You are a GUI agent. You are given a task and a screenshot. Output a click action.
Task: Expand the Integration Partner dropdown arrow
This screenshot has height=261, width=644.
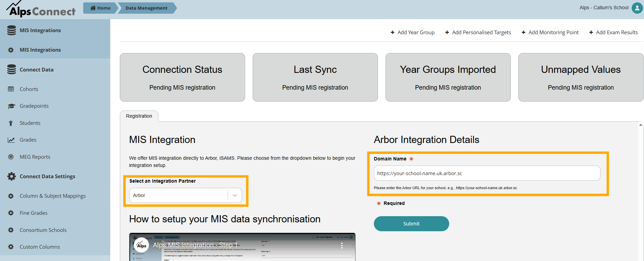(x=235, y=195)
